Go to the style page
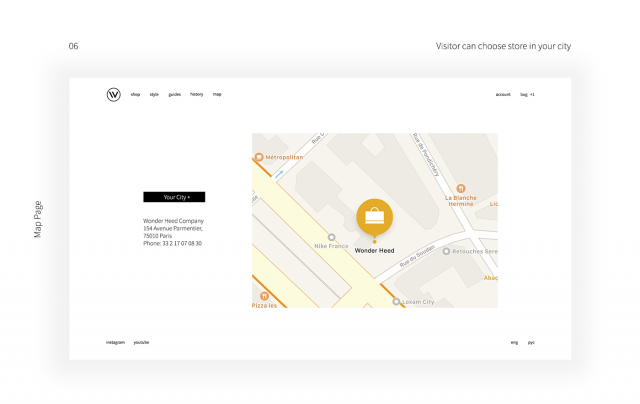This screenshot has width=640, height=404. click(154, 94)
